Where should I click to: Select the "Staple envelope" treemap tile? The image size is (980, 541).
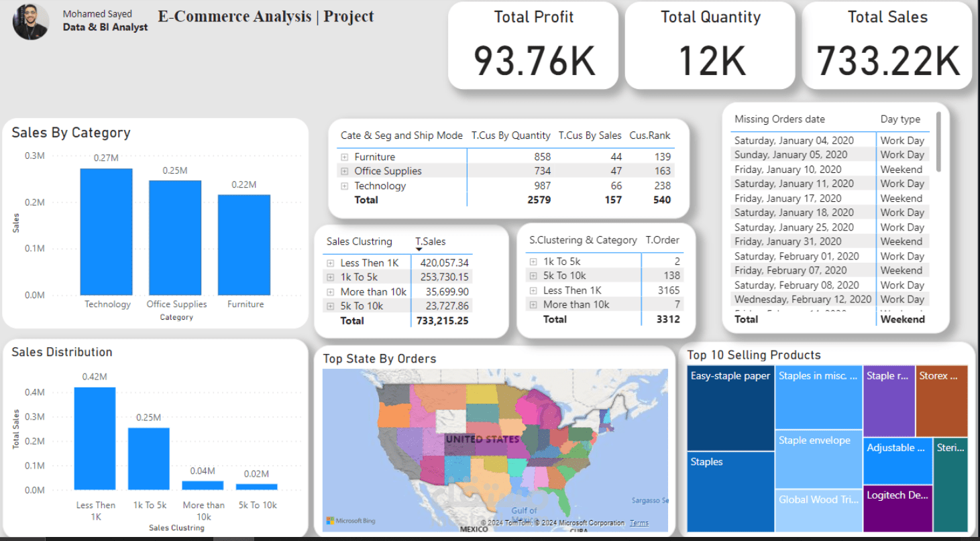point(818,459)
